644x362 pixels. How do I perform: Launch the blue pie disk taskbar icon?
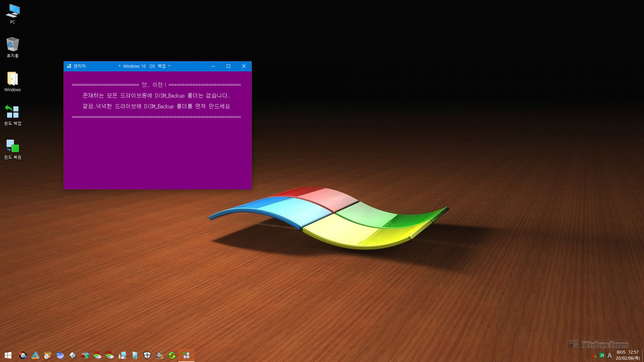(60, 355)
